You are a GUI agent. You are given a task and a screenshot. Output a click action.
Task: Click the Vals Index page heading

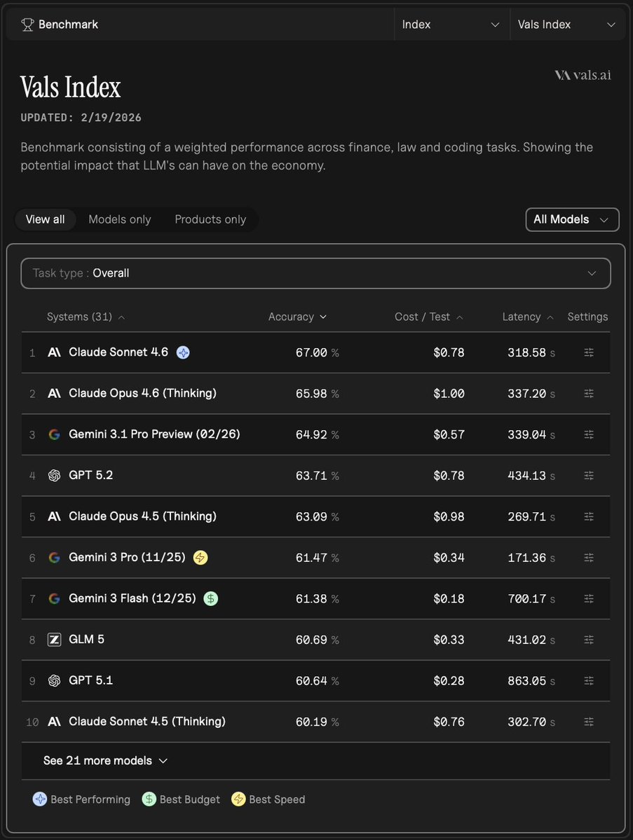click(x=70, y=87)
